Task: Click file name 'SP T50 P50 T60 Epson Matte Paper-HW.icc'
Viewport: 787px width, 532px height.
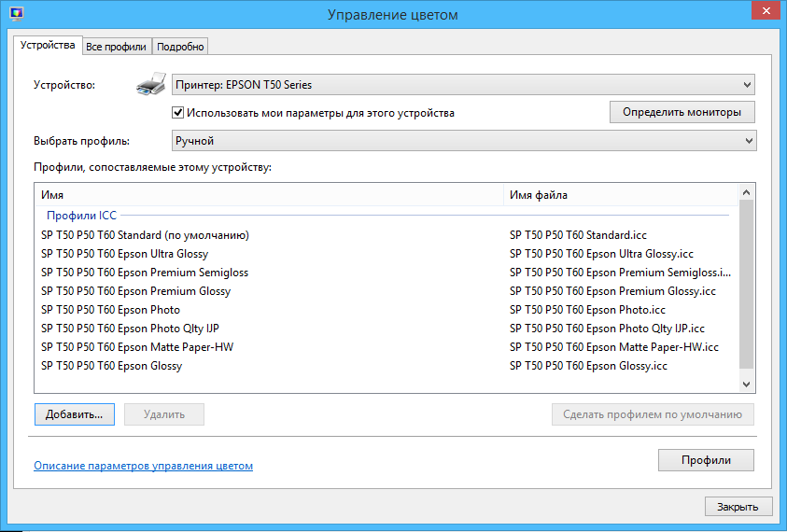Action: point(614,347)
